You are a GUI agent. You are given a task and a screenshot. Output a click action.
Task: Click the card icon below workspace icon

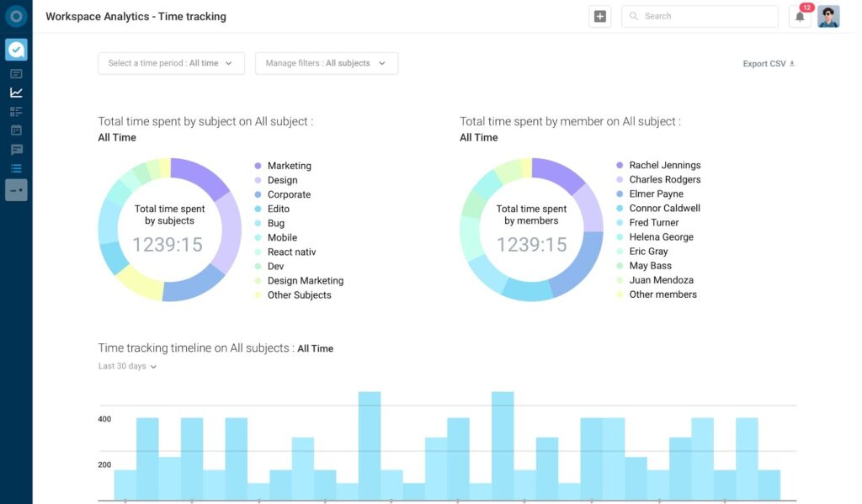(x=16, y=74)
